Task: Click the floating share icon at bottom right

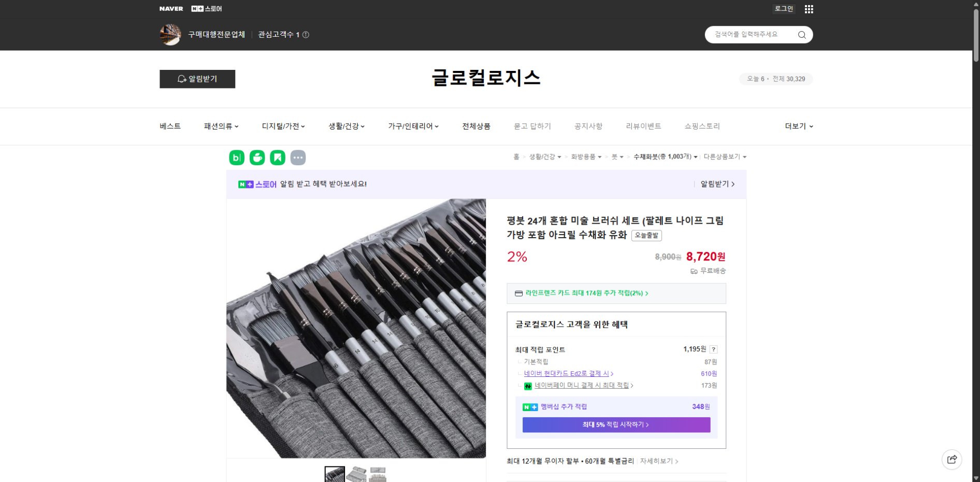Action: 952,459
